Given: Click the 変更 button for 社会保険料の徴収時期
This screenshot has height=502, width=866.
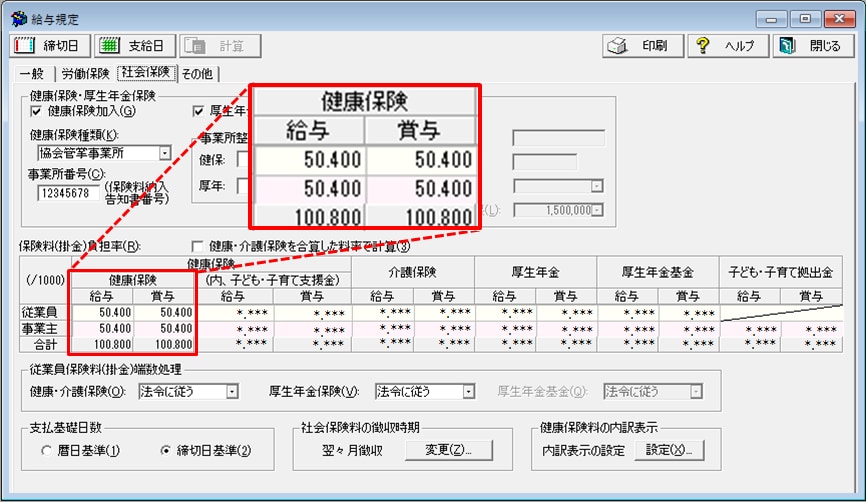Looking at the screenshot, I should click(x=448, y=451).
